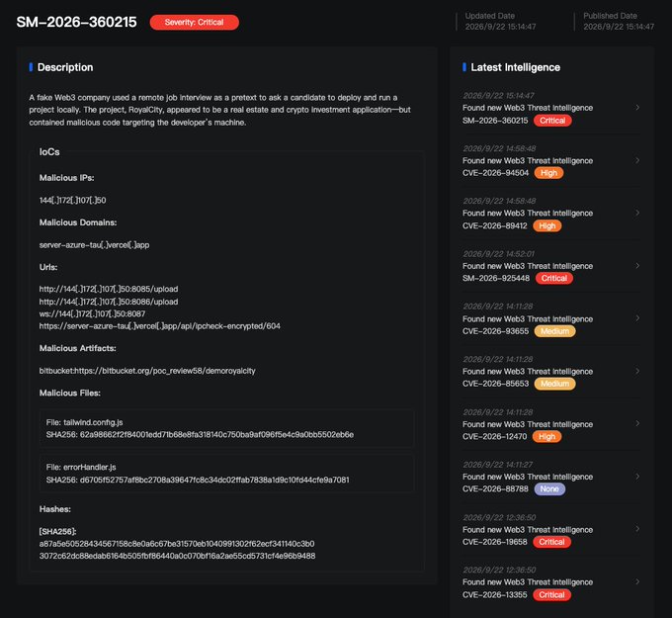The width and height of the screenshot is (672, 618).
Task: Select the ipcheck-encrypted/604 URL
Action: click(x=159, y=326)
